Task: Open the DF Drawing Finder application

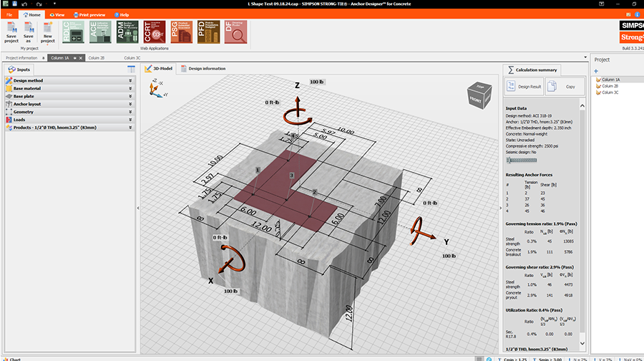Action: [235, 32]
